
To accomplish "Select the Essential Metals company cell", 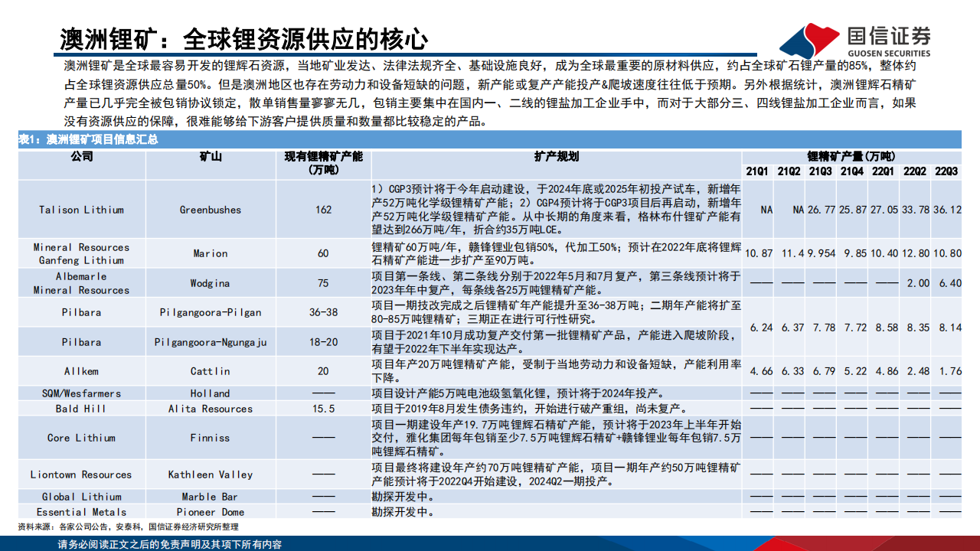I will coord(82,512).
